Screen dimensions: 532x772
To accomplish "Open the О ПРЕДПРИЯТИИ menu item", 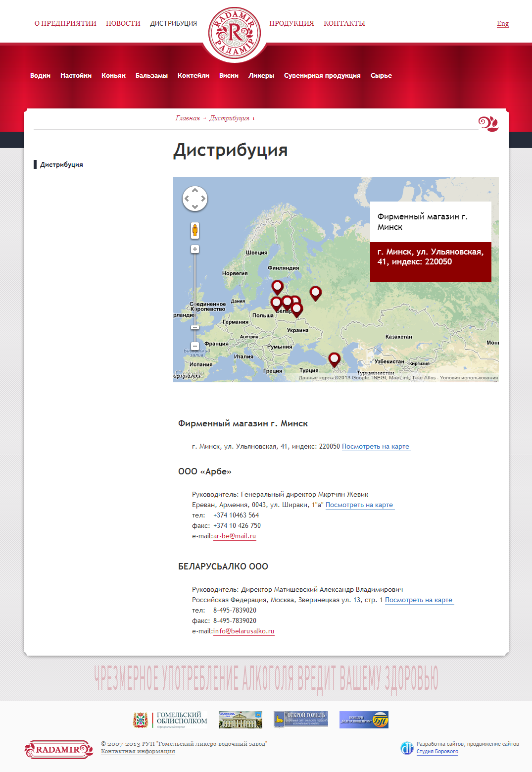I will (x=65, y=23).
